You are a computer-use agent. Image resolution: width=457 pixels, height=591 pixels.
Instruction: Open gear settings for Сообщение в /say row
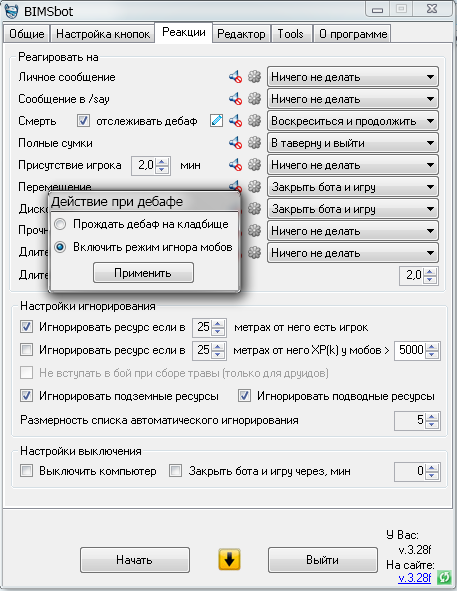[x=255, y=99]
